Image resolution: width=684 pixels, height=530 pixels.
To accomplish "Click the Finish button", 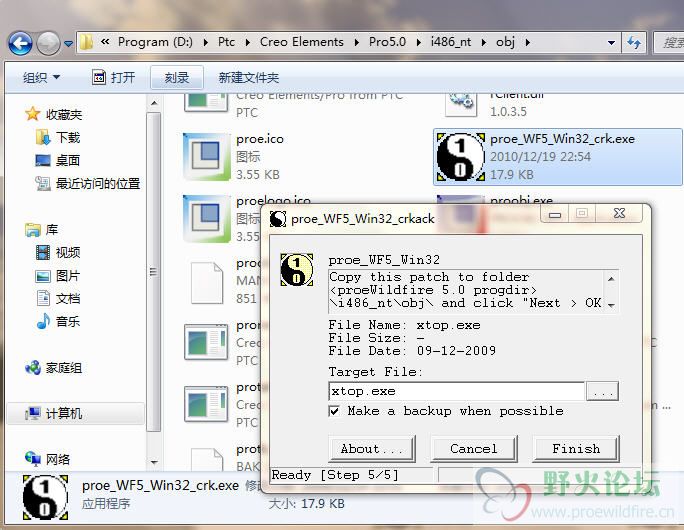I will [x=576, y=448].
